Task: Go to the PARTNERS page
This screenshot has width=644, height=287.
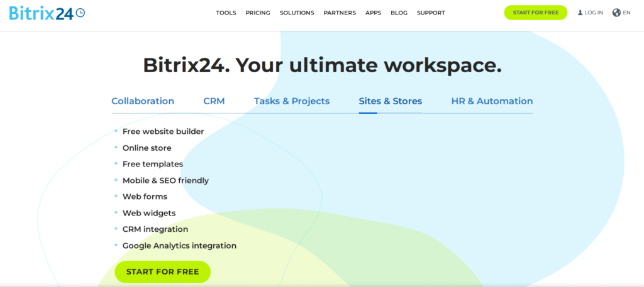Action: click(x=340, y=13)
